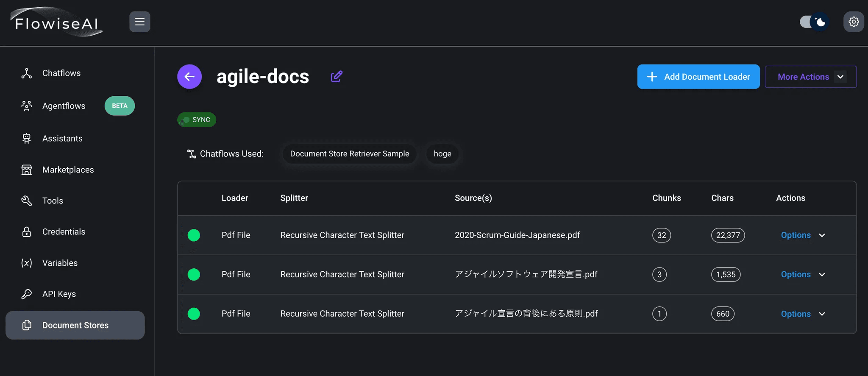
Task: Click the back arrow button
Action: coord(189,77)
